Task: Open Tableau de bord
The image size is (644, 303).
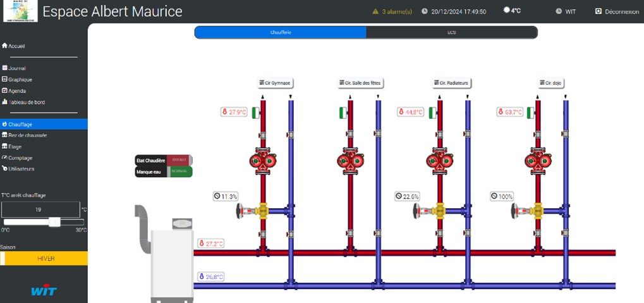Action: pos(23,102)
